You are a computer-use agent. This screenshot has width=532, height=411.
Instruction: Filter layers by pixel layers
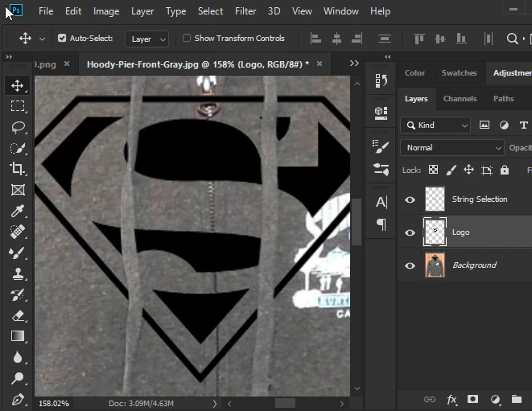tap(485, 125)
